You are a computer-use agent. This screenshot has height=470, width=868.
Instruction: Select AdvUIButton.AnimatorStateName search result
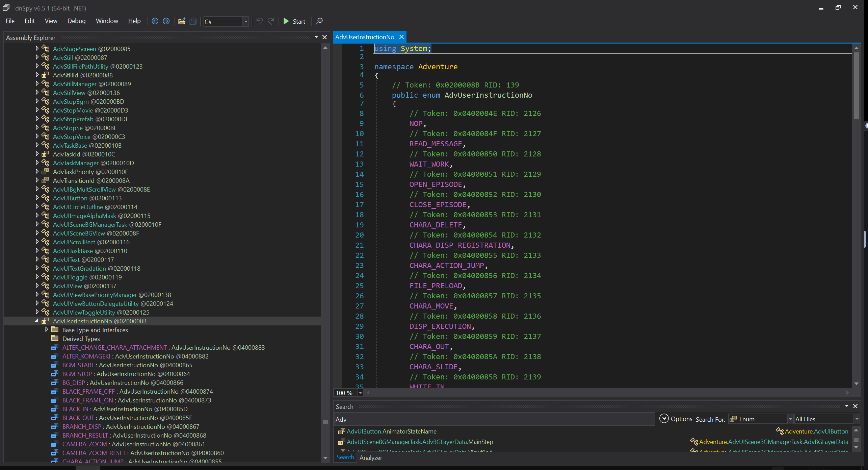click(x=391, y=431)
